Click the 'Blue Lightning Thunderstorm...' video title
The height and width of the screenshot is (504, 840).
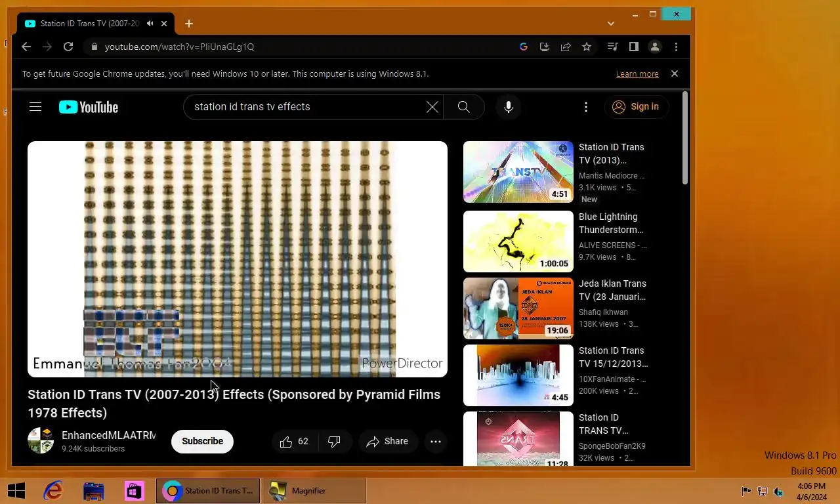pos(611,223)
